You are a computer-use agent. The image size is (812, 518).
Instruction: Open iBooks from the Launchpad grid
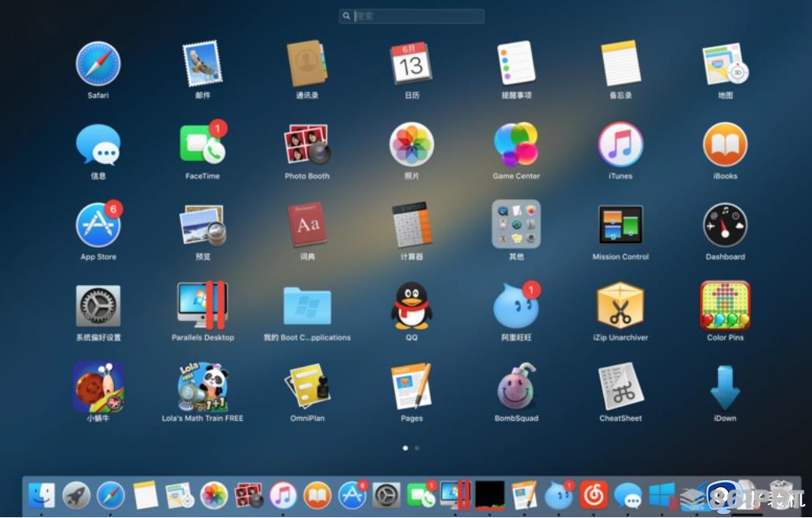(x=725, y=144)
